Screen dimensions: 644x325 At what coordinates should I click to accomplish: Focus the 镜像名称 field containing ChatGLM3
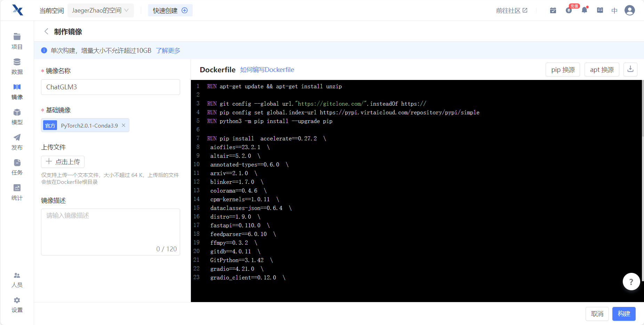click(111, 87)
